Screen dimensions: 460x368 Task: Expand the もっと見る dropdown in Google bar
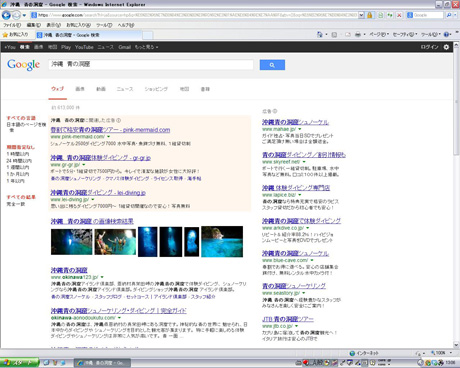tap(146, 47)
